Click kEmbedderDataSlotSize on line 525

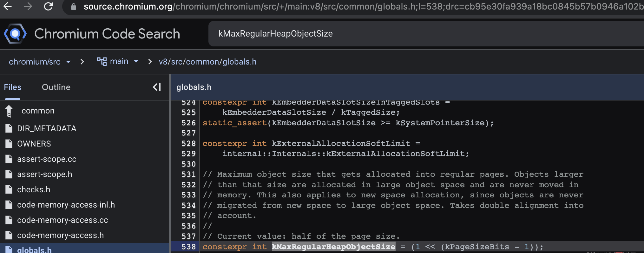tap(274, 112)
